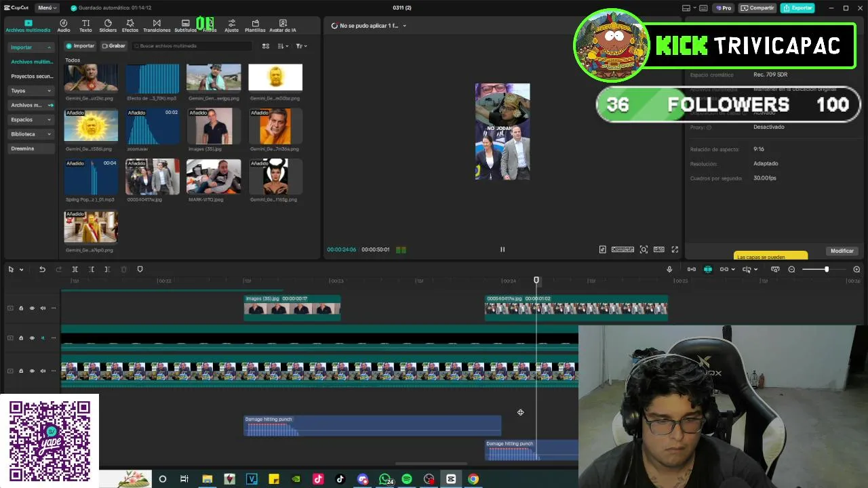
Task: Toggle preview fullscreen mode
Action: pos(675,249)
